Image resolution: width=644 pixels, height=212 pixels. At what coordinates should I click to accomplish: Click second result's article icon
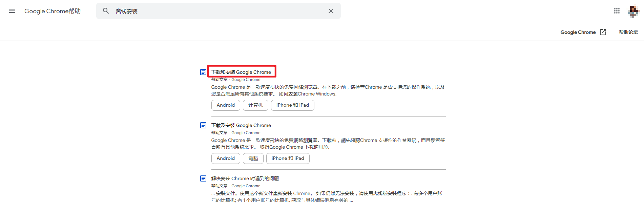click(203, 125)
